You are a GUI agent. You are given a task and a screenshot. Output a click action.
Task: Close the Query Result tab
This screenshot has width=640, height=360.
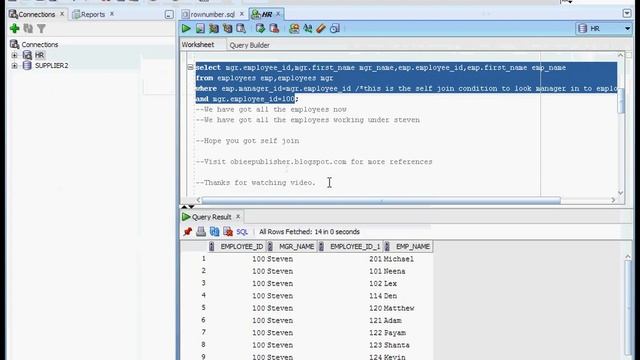(238, 216)
